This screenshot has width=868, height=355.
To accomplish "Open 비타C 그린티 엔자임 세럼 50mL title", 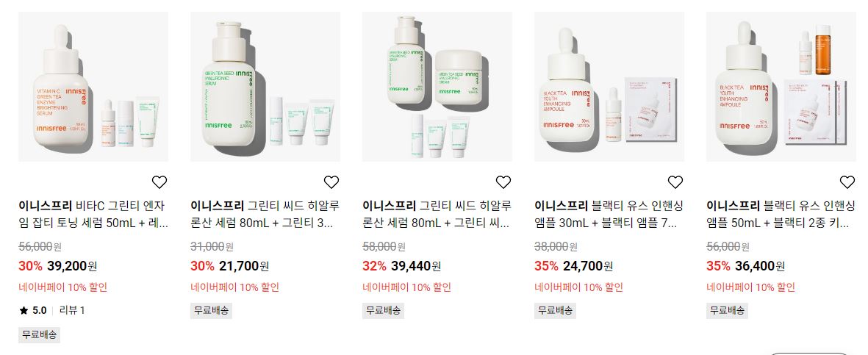I will [x=93, y=215].
